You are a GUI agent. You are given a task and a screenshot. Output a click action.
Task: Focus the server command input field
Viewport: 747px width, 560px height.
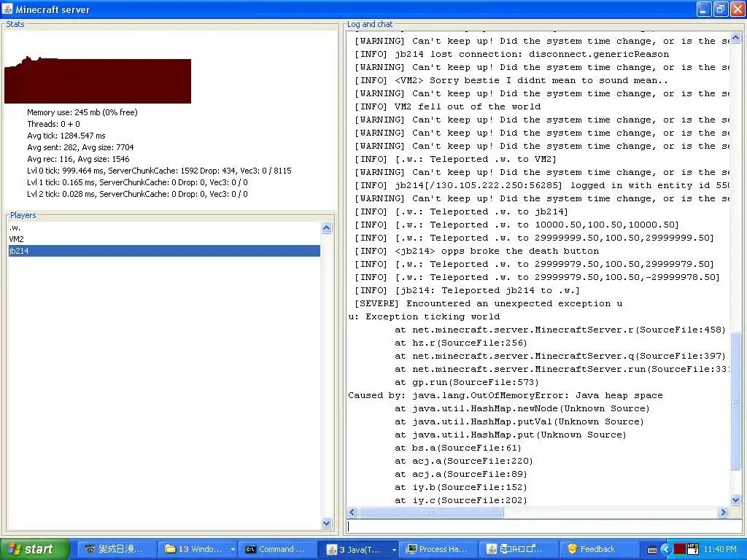coord(544,526)
